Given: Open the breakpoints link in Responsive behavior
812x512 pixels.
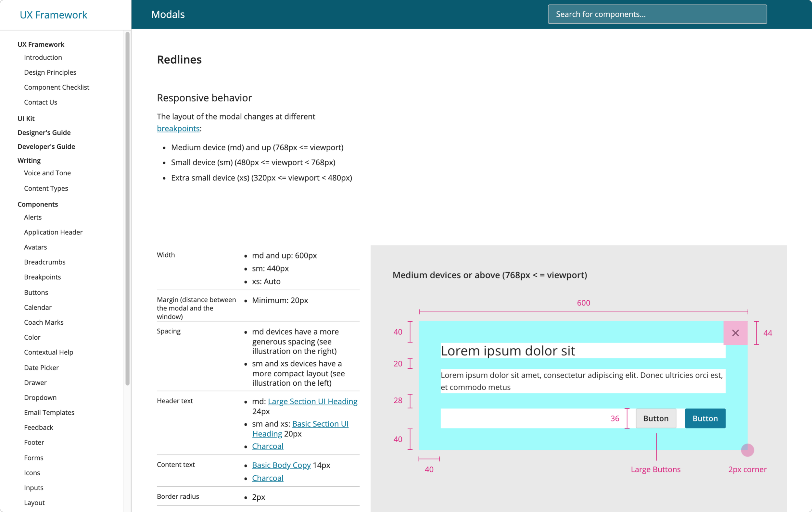Looking at the screenshot, I should [178, 129].
